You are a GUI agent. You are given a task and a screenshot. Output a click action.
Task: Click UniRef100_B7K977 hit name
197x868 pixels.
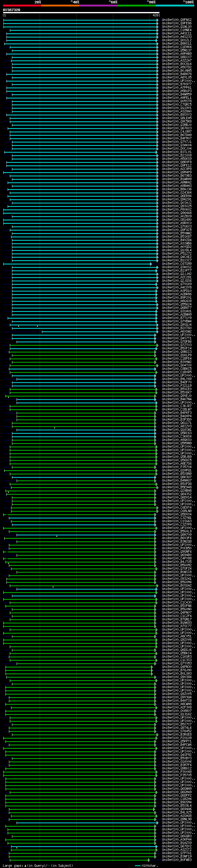pyautogui.click(x=177, y=84)
